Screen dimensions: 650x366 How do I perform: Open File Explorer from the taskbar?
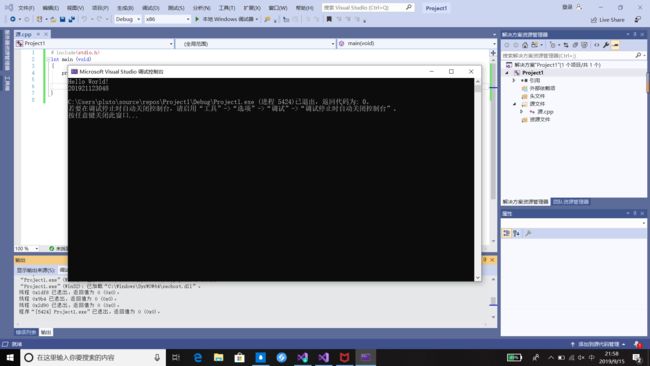pos(218,357)
